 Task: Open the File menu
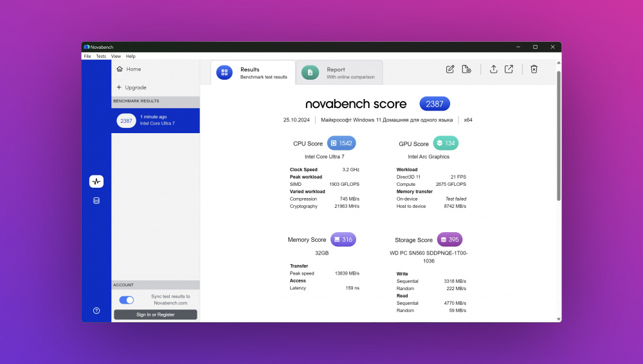click(x=87, y=56)
